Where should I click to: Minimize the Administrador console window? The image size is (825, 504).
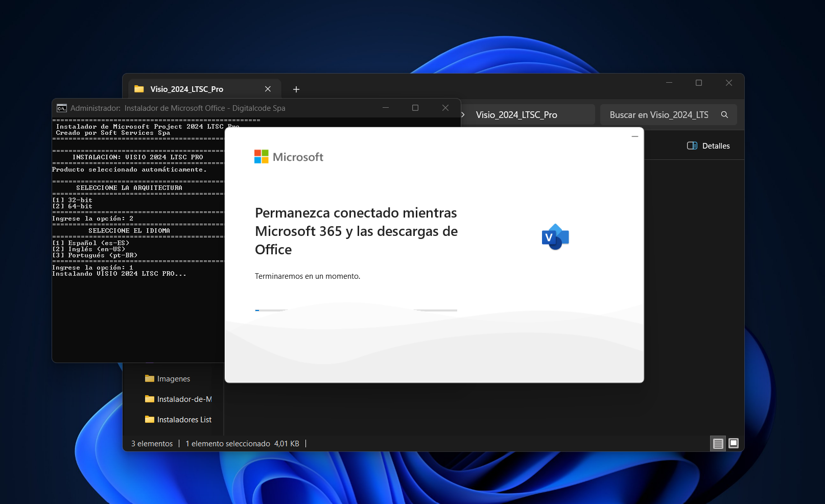[386, 108]
